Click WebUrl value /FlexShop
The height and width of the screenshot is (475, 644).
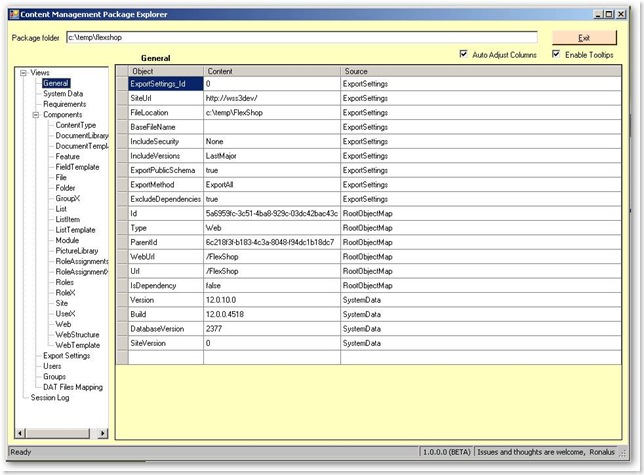[x=272, y=257]
